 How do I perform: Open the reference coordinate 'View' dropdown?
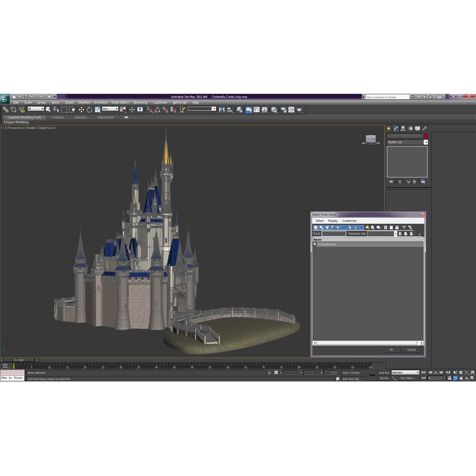[x=110, y=109]
